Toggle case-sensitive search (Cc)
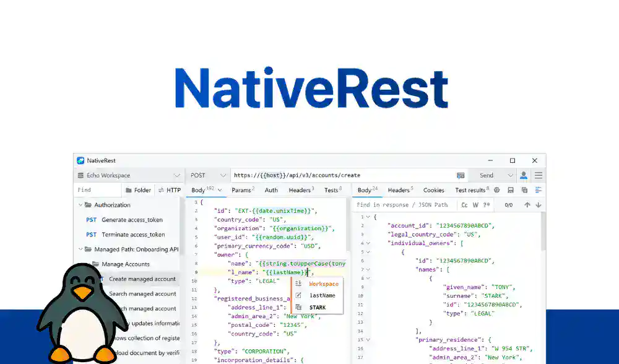The image size is (619, 364). click(464, 205)
